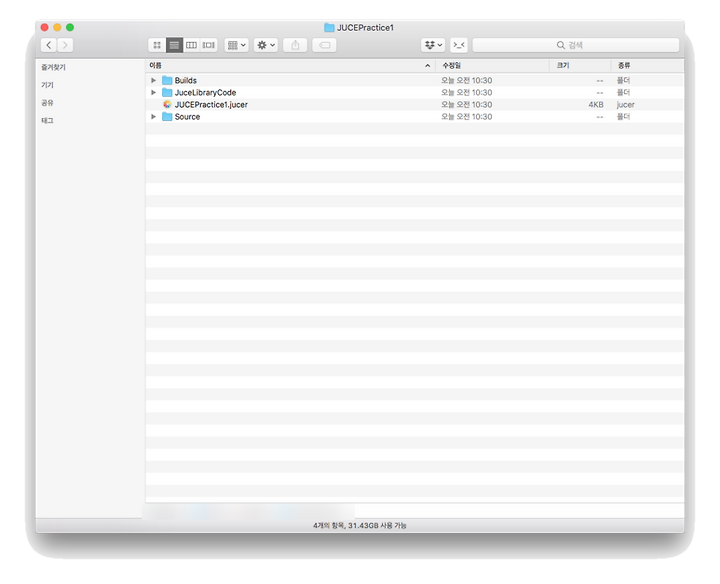This screenshot has height=584, width=720.
Task: Select the JUCEPractice1.jucer file icon
Action: [167, 105]
